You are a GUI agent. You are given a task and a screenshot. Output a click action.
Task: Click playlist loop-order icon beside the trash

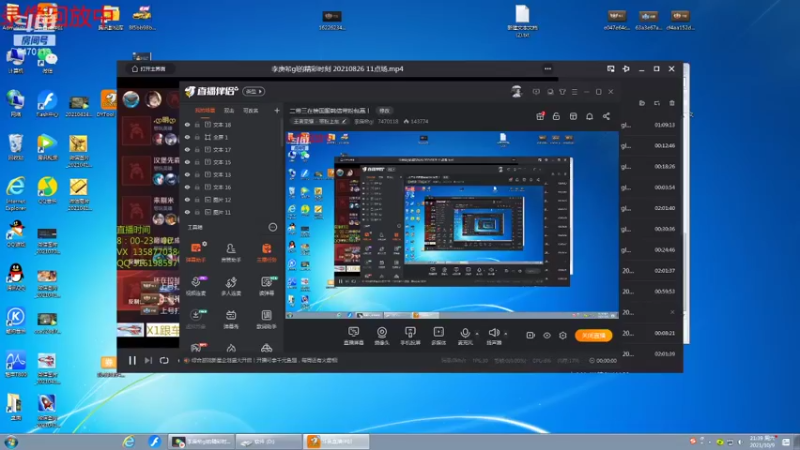[x=657, y=103]
